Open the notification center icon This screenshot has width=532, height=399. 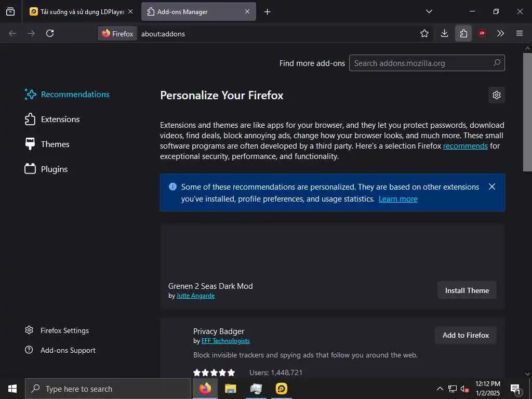[516, 389]
